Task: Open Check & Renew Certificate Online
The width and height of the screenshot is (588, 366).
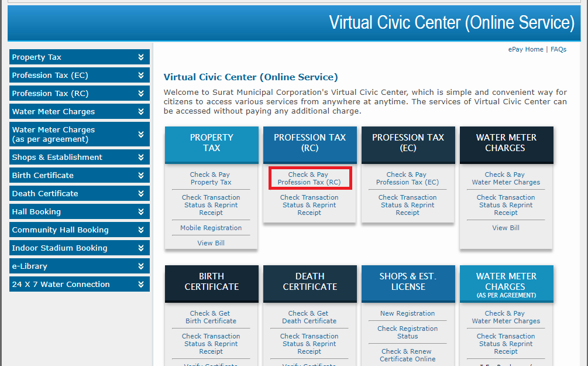Action: pyautogui.click(x=407, y=355)
